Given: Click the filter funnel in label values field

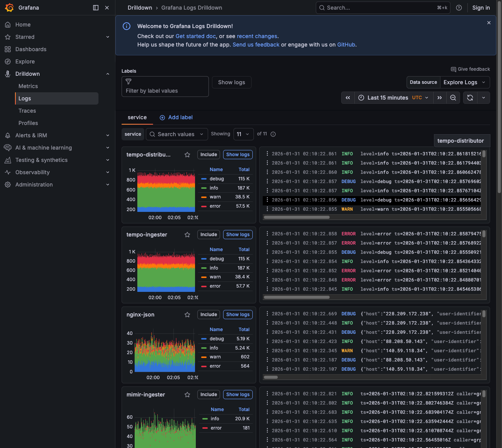Looking at the screenshot, I should coord(128,82).
